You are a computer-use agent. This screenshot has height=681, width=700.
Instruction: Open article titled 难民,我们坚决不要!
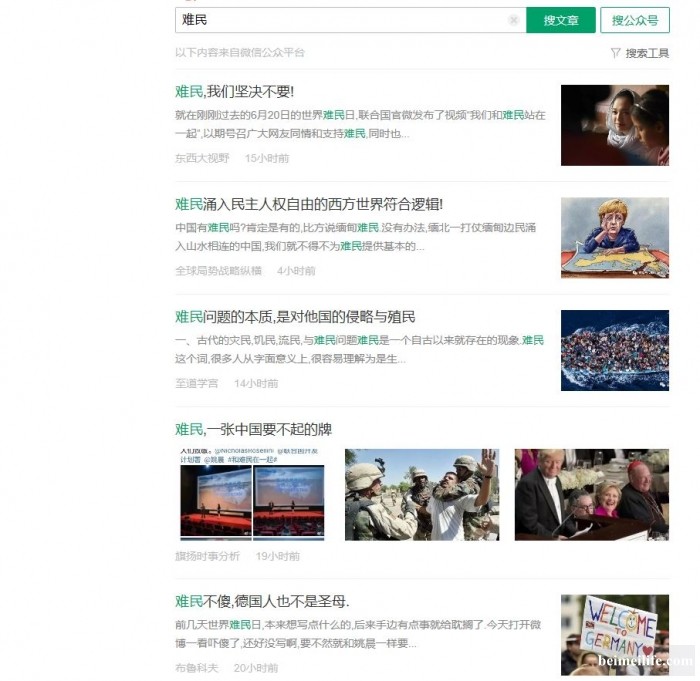click(x=235, y=92)
